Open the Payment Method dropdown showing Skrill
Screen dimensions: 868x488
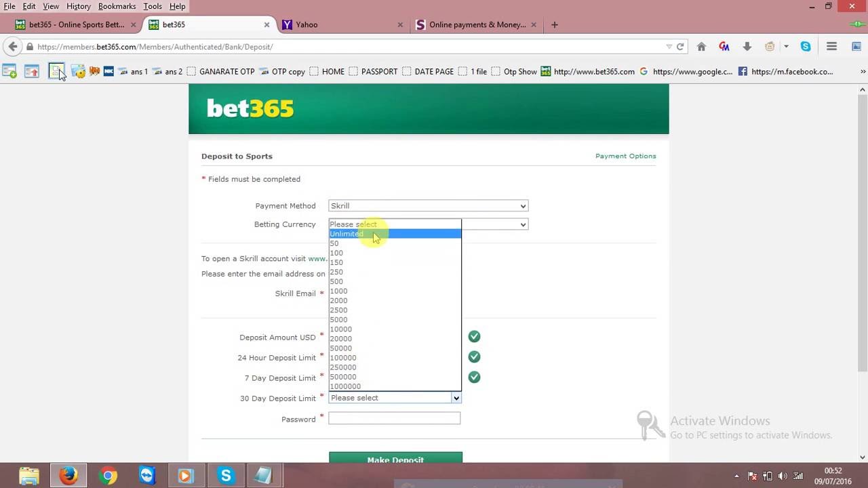tap(428, 205)
